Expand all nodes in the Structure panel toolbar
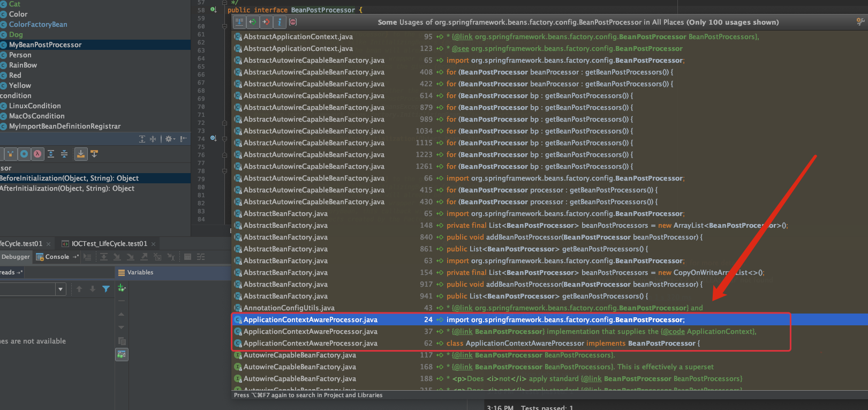 51,154
